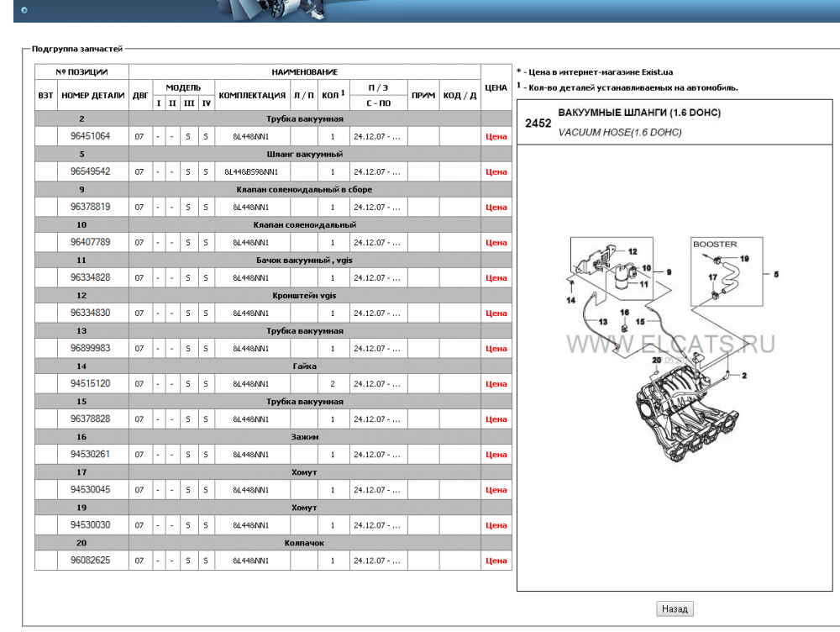Click the BOOSTER box in diagram
This screenshot has height=632, width=840.
pos(727,271)
